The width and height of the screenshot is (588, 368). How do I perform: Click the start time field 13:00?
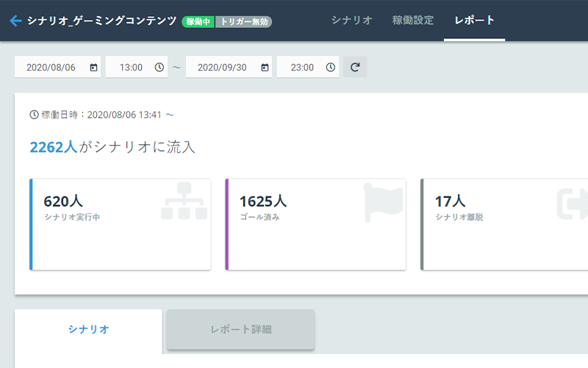click(x=137, y=67)
